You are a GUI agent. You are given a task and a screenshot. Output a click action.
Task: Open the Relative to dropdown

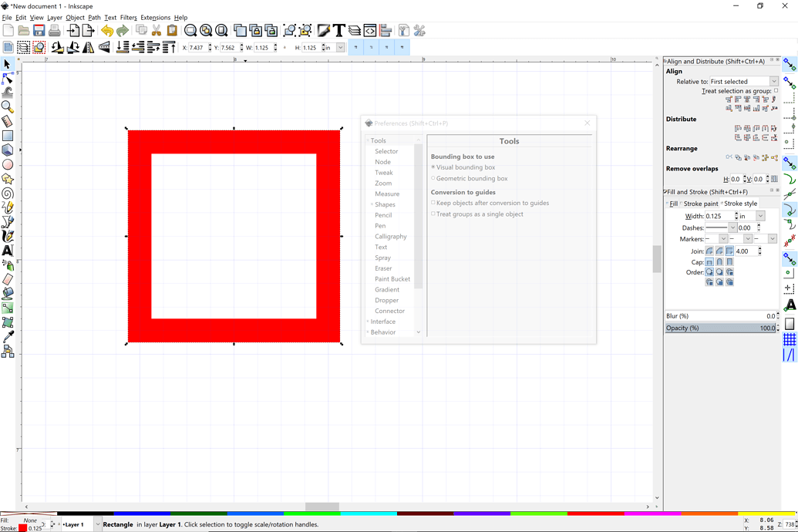coord(743,82)
